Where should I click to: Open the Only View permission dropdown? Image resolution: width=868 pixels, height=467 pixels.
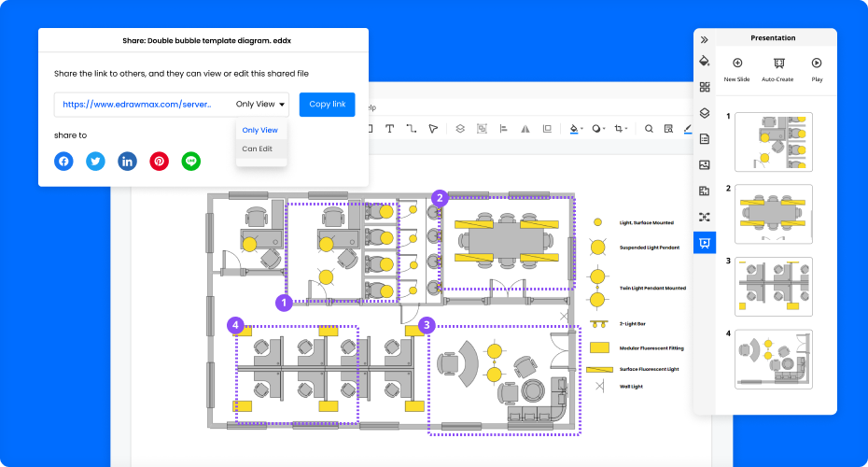260,105
